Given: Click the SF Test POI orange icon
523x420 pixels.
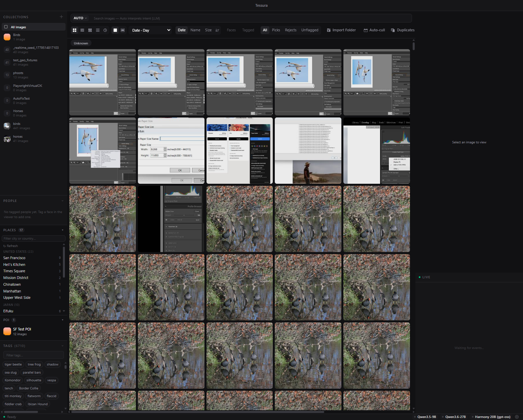Looking at the screenshot, I should [7, 331].
